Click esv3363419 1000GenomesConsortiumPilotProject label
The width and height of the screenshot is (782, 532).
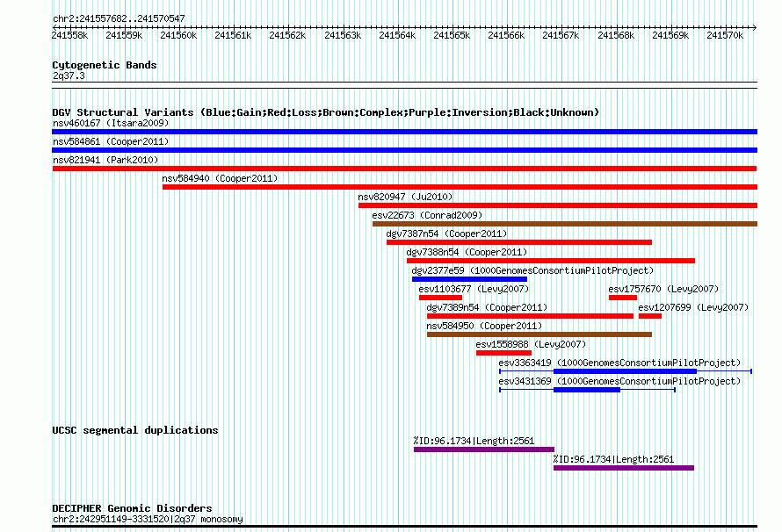[620, 363]
